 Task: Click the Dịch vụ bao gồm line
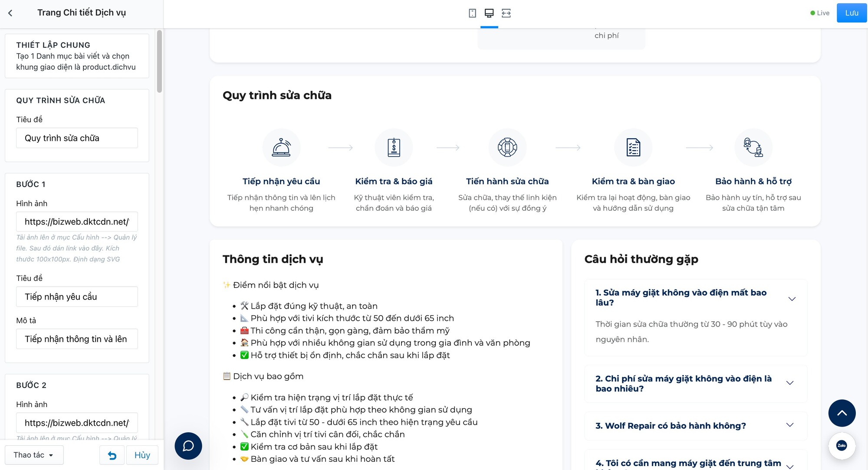point(263,376)
